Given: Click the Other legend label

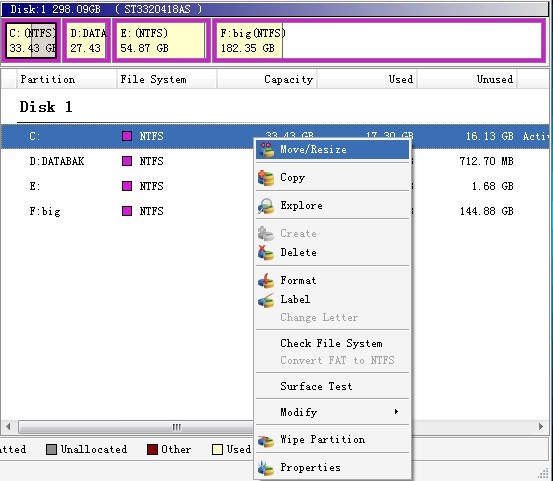Looking at the screenshot, I should [176, 449].
